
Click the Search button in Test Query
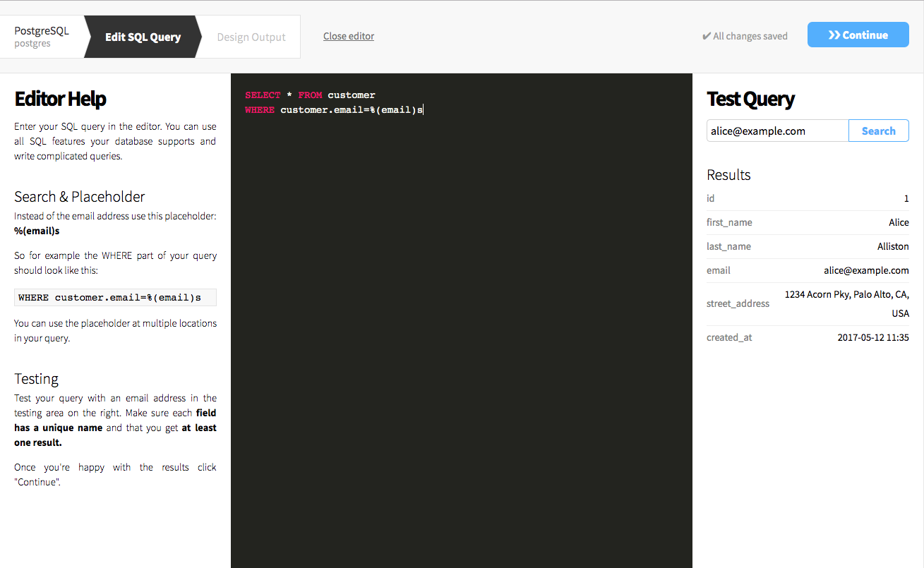878,131
